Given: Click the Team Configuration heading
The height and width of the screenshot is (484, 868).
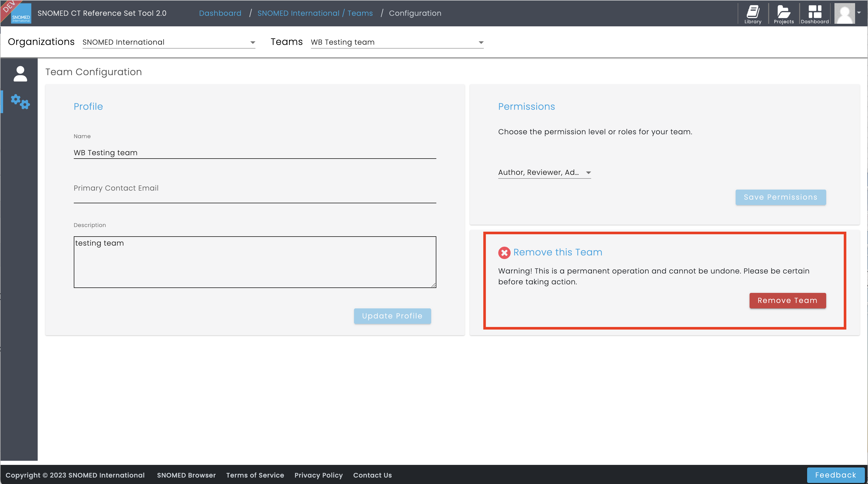Looking at the screenshot, I should [x=94, y=72].
